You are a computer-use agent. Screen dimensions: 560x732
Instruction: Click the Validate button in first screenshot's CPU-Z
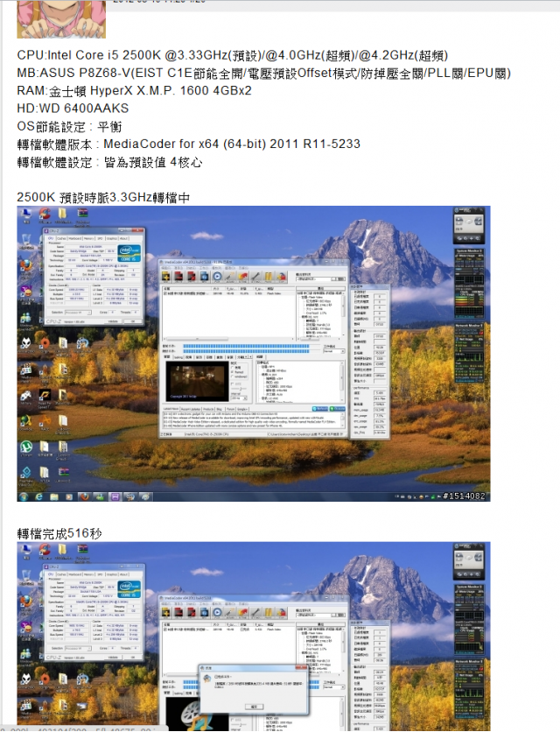pos(113,321)
